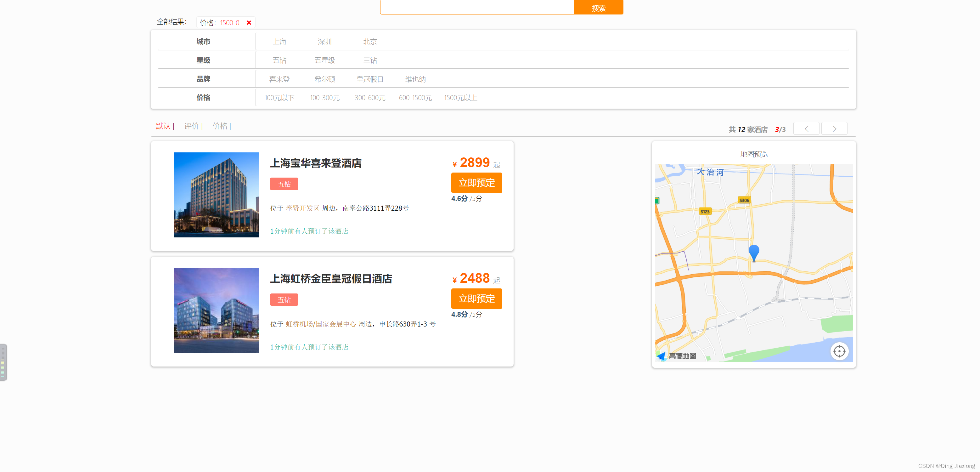This screenshot has width=980, height=472.
Task: Click the 大治河 label on the map
Action: [x=710, y=172]
